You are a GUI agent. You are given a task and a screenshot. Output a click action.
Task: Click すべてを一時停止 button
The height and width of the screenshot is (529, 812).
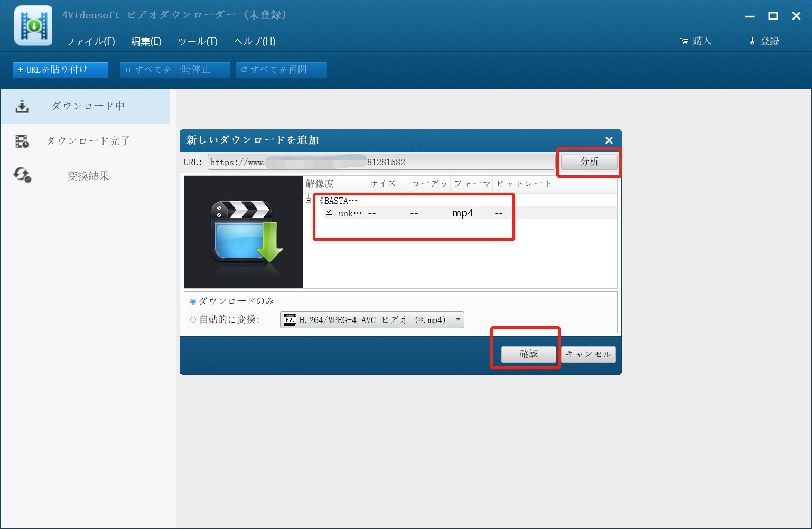point(175,70)
